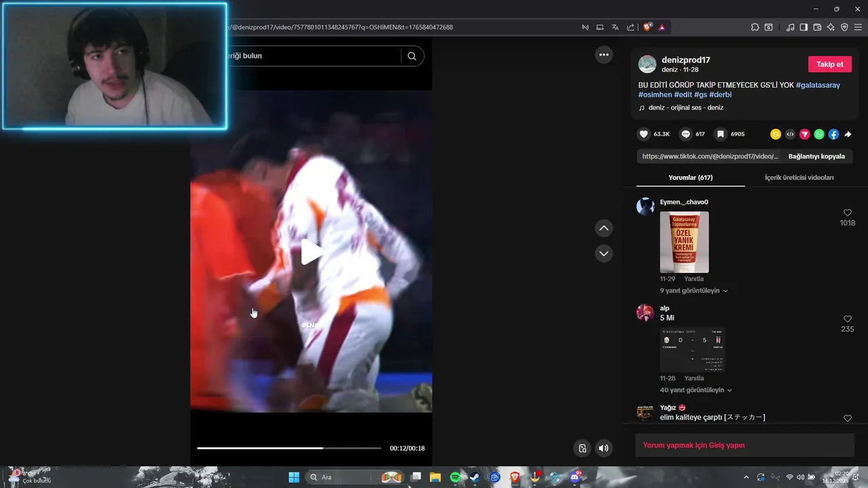Screen dimensions: 868x488
Task: Click the Giriş yapın login comment field
Action: 745,445
